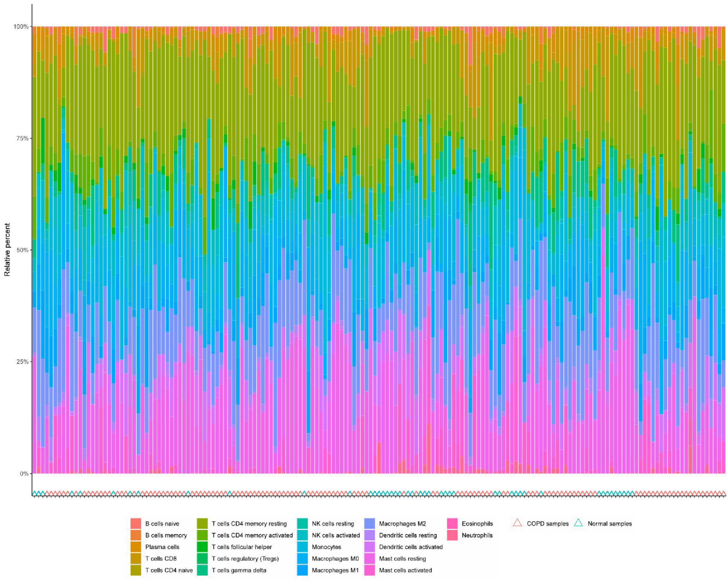Click T cells CD4 memory resting swatch
The image size is (728, 581).
coord(202,523)
